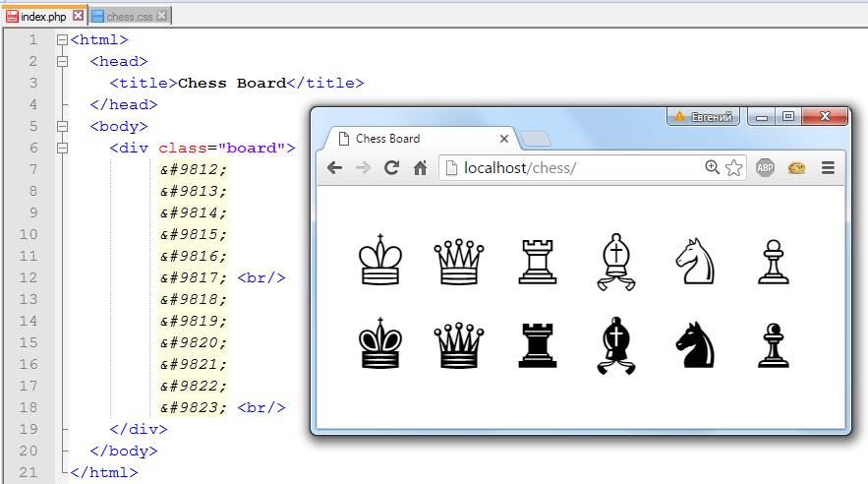The image size is (868, 484).
Task: Click the &#9814; entity on line 9
Action: 194,212
